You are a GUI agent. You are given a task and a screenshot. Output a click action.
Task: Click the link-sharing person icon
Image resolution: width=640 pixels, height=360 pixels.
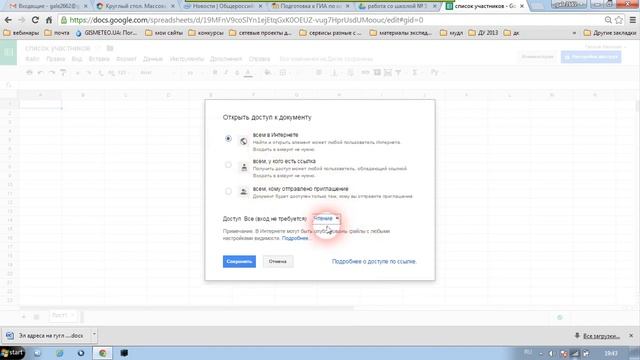(244, 167)
